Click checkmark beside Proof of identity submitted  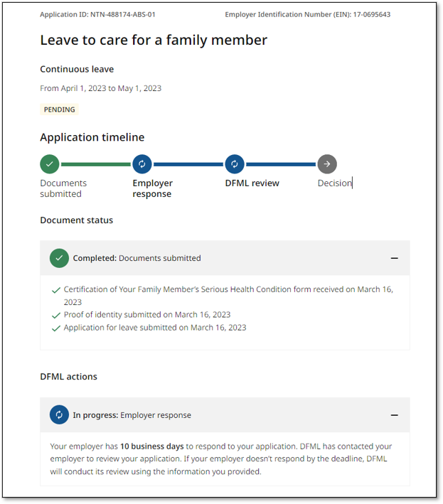tap(56, 315)
